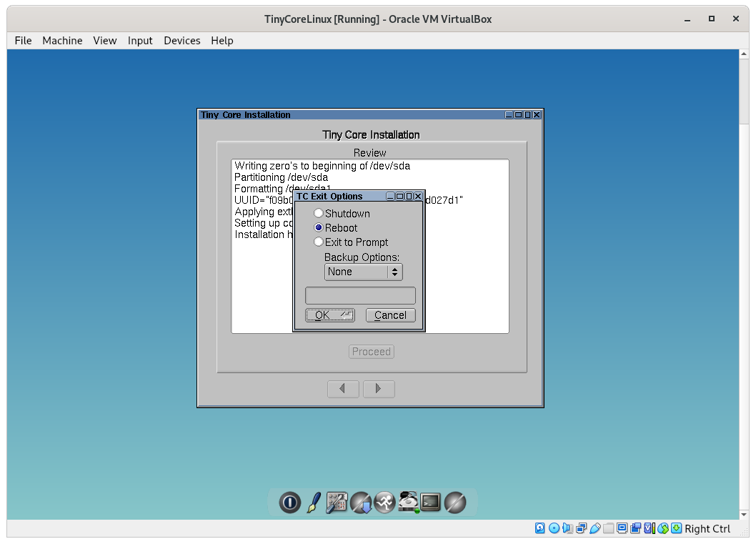Image resolution: width=756 pixels, height=544 pixels.
Task: Minimize the VirtualBox window
Action: click(687, 19)
